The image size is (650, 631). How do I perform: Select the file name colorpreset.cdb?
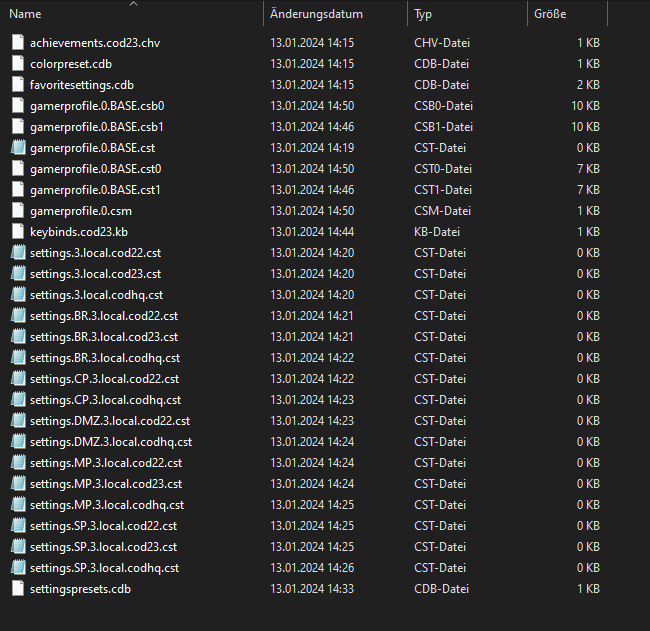[x=71, y=64]
